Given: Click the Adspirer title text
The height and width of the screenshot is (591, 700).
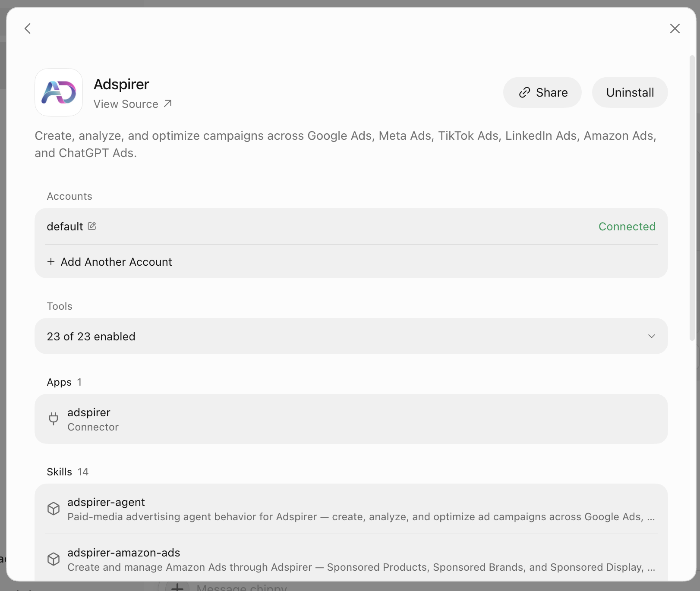Looking at the screenshot, I should pos(121,84).
